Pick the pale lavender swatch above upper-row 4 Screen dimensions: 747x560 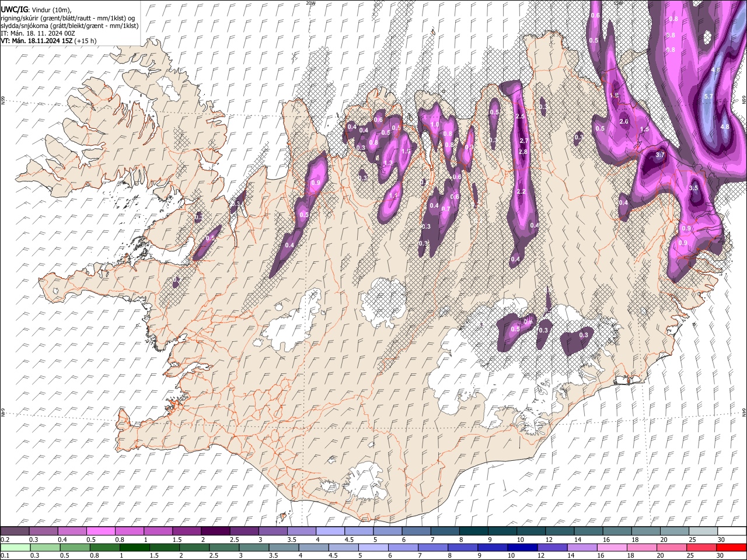(330, 531)
